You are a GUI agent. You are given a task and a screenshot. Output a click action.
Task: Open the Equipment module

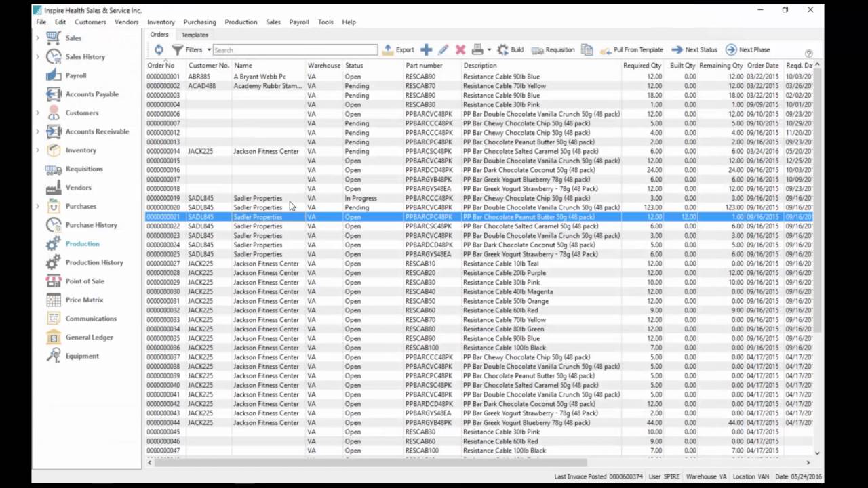coord(82,356)
